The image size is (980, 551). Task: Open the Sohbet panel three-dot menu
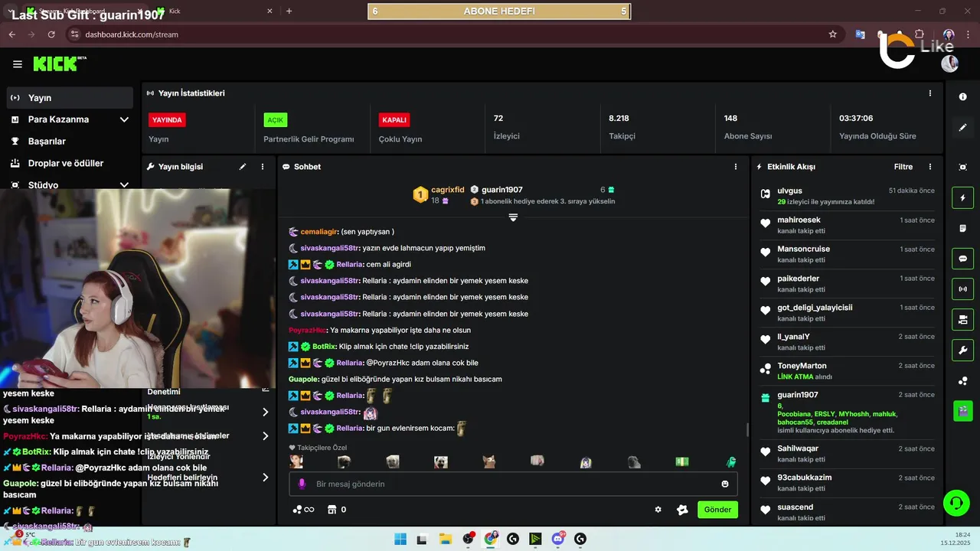[x=736, y=167]
